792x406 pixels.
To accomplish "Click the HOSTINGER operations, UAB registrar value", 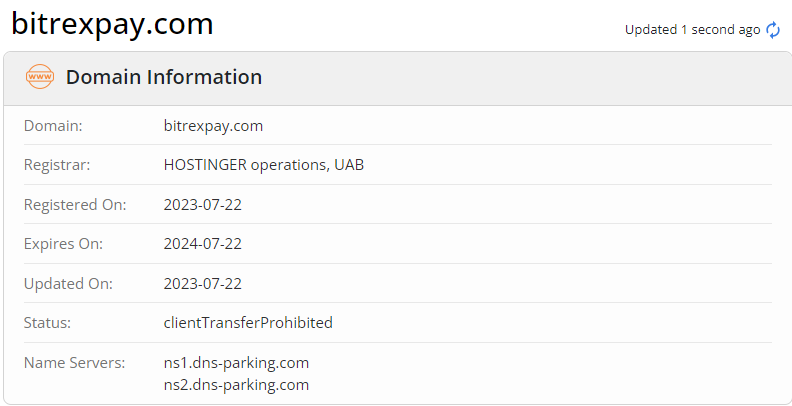I will pos(263,165).
